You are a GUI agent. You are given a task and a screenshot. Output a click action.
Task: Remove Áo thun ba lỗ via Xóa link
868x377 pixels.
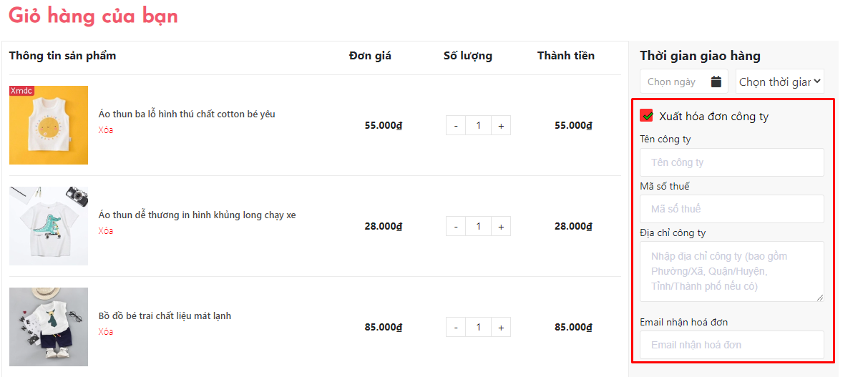tap(106, 130)
